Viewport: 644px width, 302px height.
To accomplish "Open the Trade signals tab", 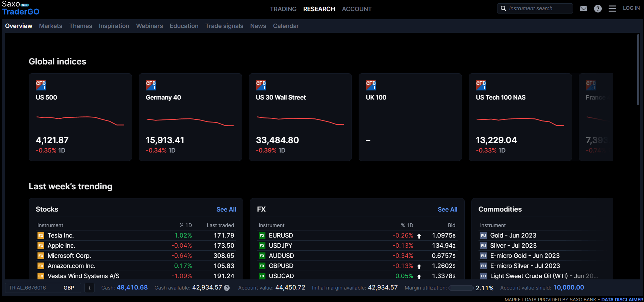I will [224, 26].
